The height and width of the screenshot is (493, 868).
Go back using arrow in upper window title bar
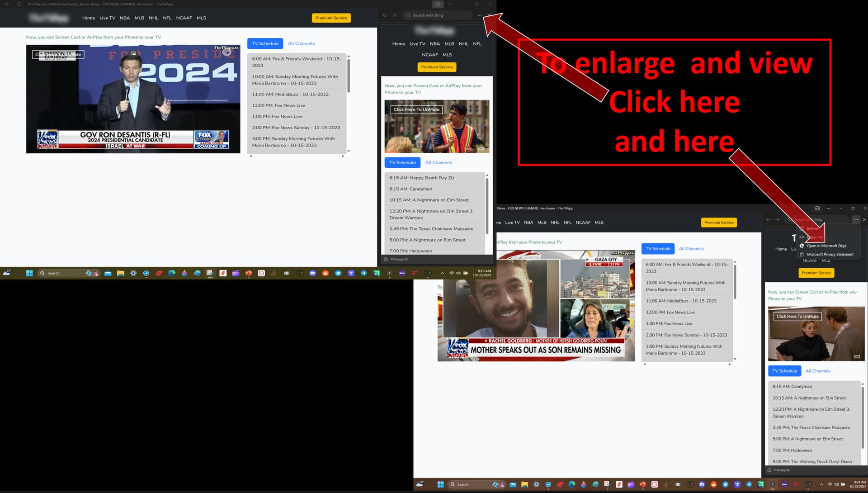pyautogui.click(x=7, y=4)
